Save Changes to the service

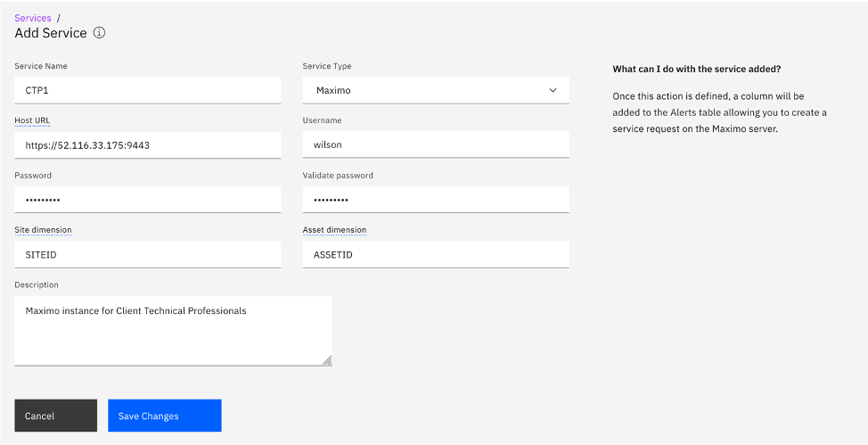click(164, 416)
